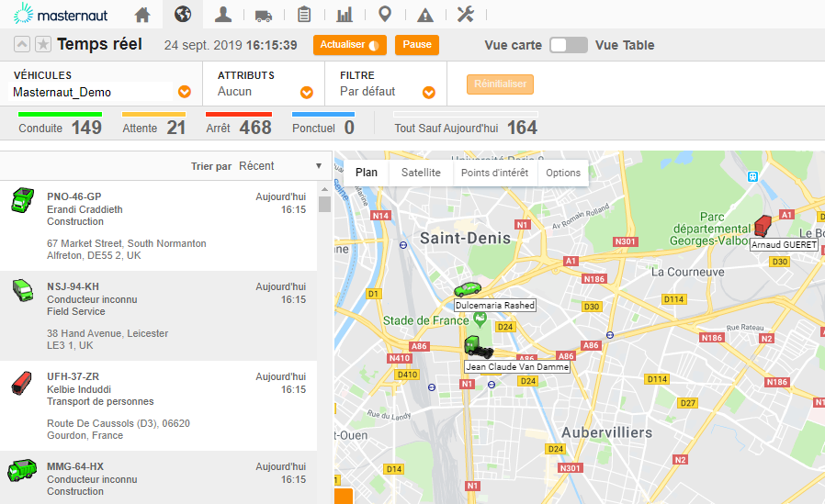Click the Masternaut_Demo vehicles input field
The height and width of the screenshot is (504, 825).
[x=92, y=93]
